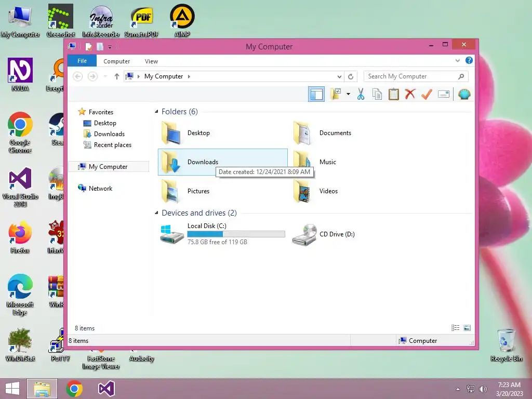This screenshot has height=399, width=532.
Task: Switch to large icons view button
Action: (467, 328)
